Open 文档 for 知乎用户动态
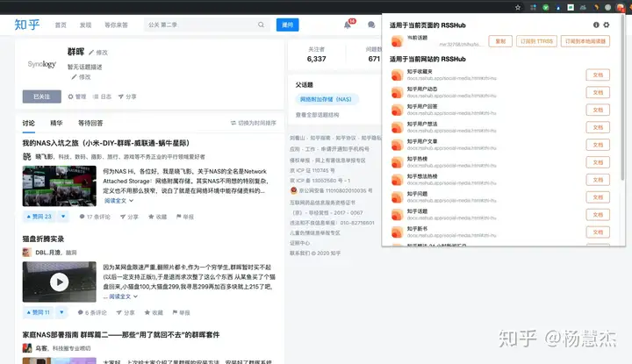Image resolution: width=632 pixels, height=364 pixels. [x=598, y=92]
